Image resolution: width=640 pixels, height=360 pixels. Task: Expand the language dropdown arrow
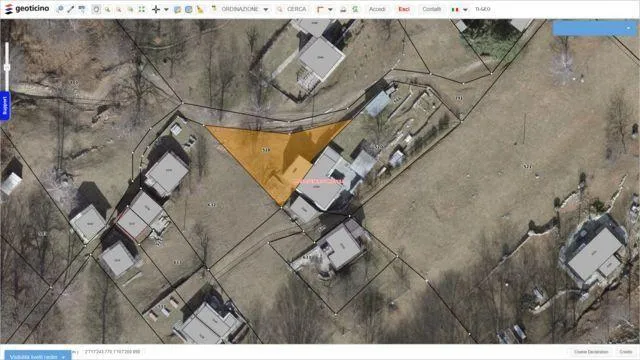465,9
